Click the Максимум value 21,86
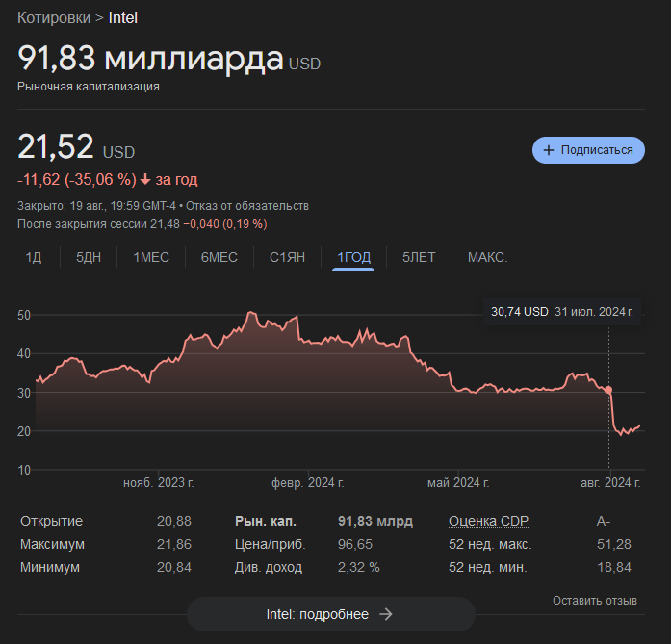The width and height of the screenshot is (671, 644). click(x=173, y=544)
